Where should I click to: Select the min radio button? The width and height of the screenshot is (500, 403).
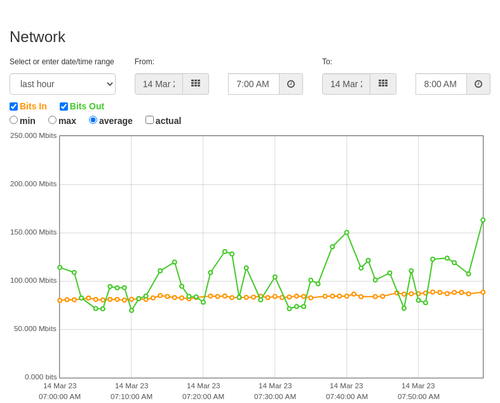pyautogui.click(x=13, y=120)
